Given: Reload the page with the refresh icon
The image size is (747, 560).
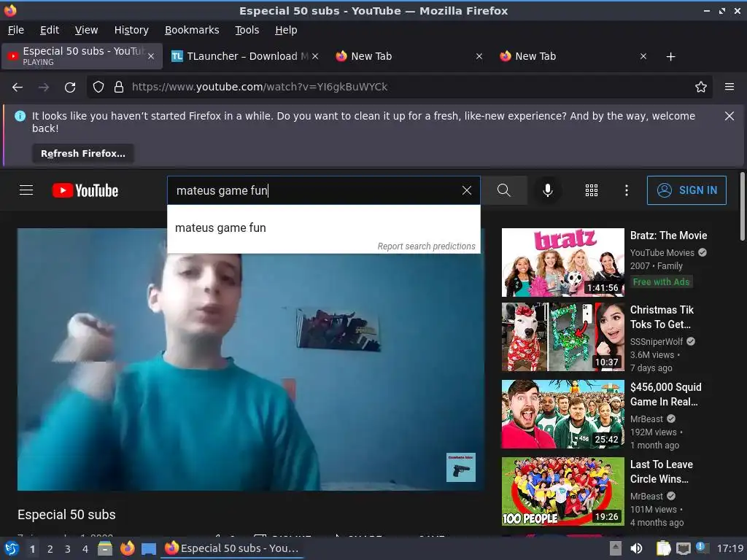Looking at the screenshot, I should coord(70,87).
